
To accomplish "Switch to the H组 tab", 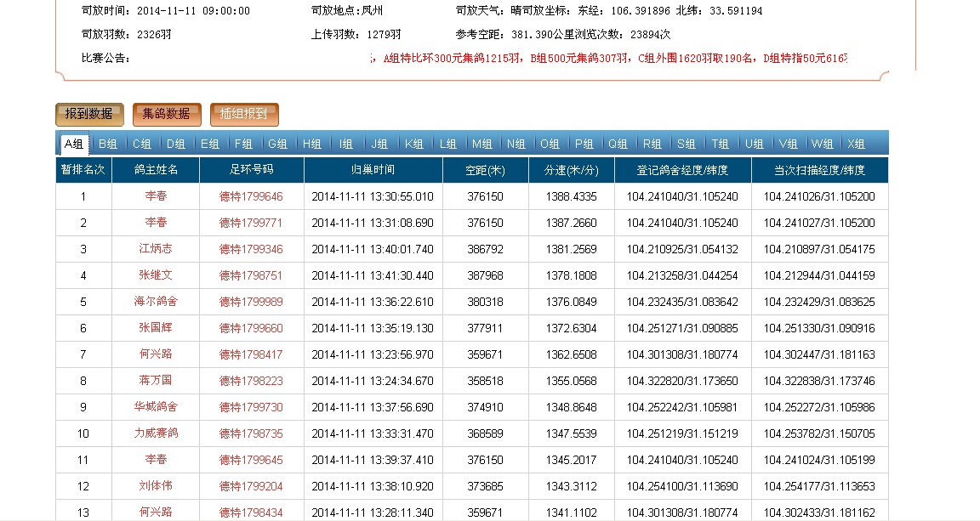I will [312, 144].
